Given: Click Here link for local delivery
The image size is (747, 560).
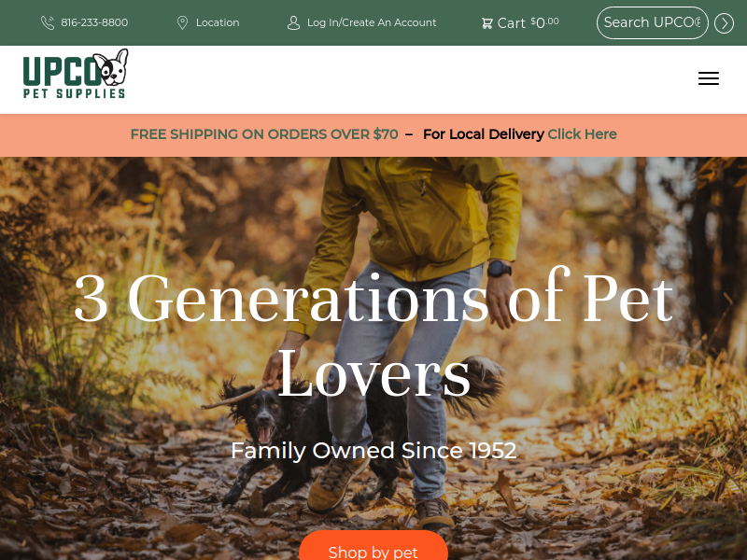Looking at the screenshot, I should coord(582,134).
